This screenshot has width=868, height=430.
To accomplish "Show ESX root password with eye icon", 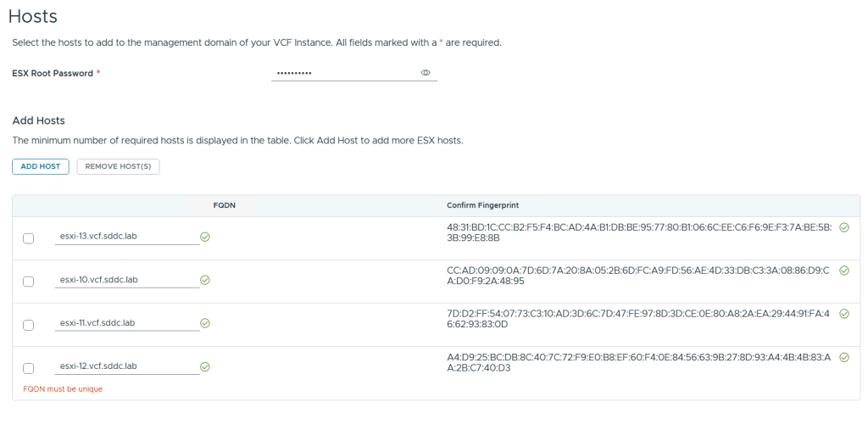I will (426, 73).
